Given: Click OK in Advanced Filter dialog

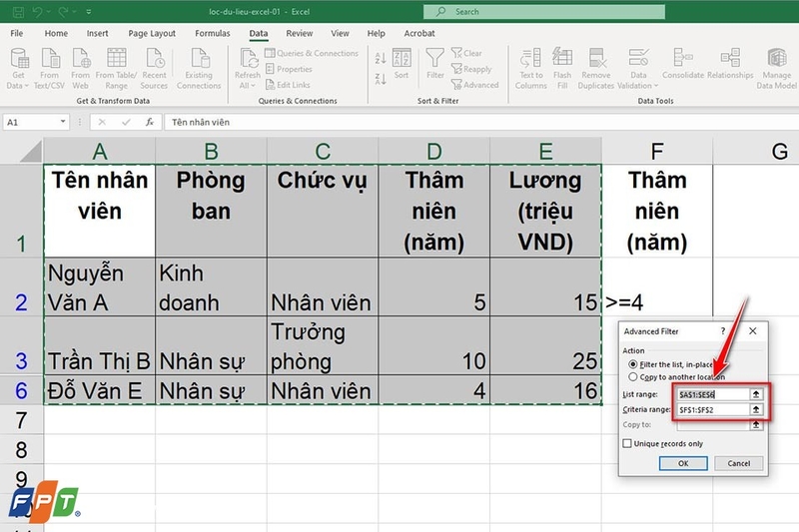Looking at the screenshot, I should coord(683,463).
